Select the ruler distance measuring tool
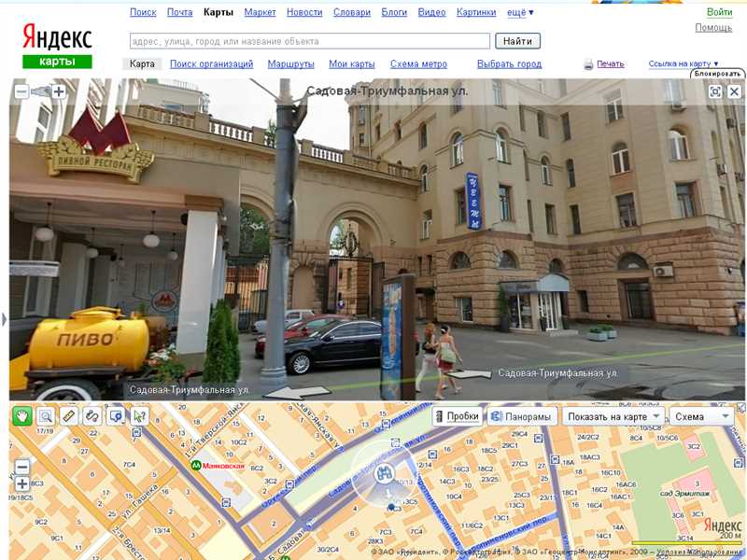The height and width of the screenshot is (560, 747). [69, 416]
